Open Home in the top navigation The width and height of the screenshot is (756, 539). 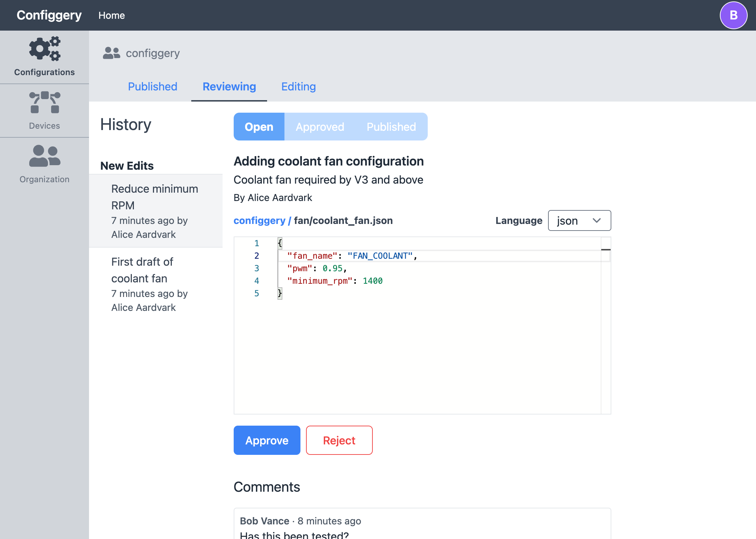click(x=112, y=15)
